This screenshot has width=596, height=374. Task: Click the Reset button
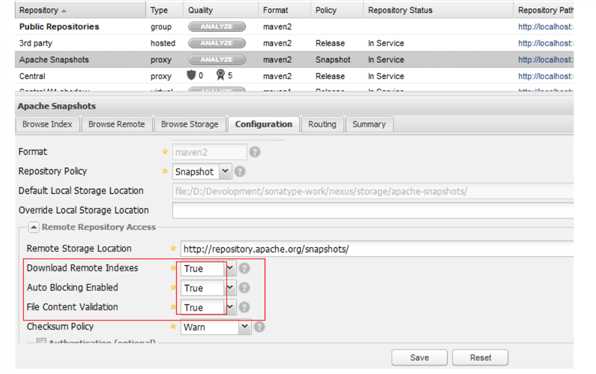(x=480, y=358)
